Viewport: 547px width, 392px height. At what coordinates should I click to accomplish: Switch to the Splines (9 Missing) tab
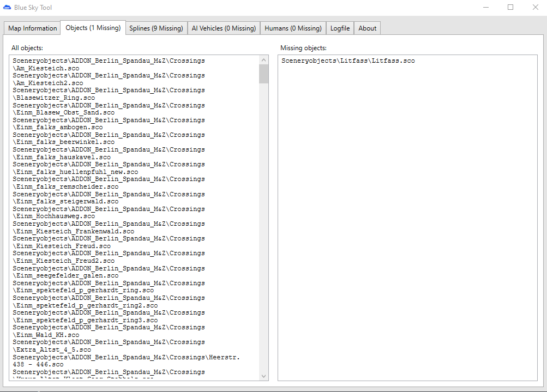[x=156, y=28]
